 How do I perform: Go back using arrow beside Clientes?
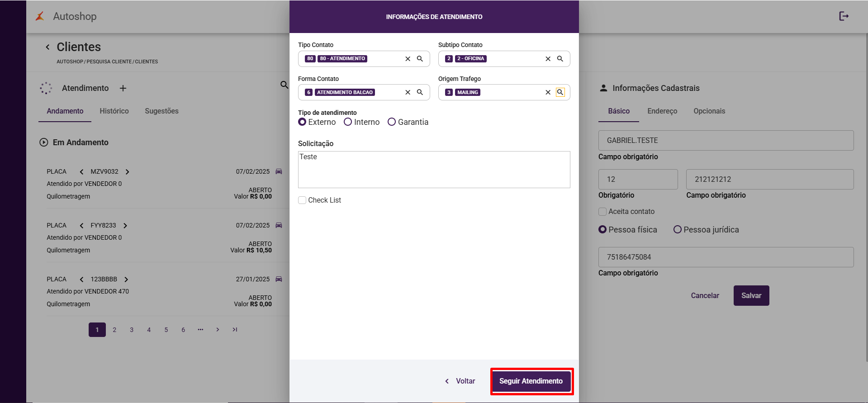(x=47, y=47)
